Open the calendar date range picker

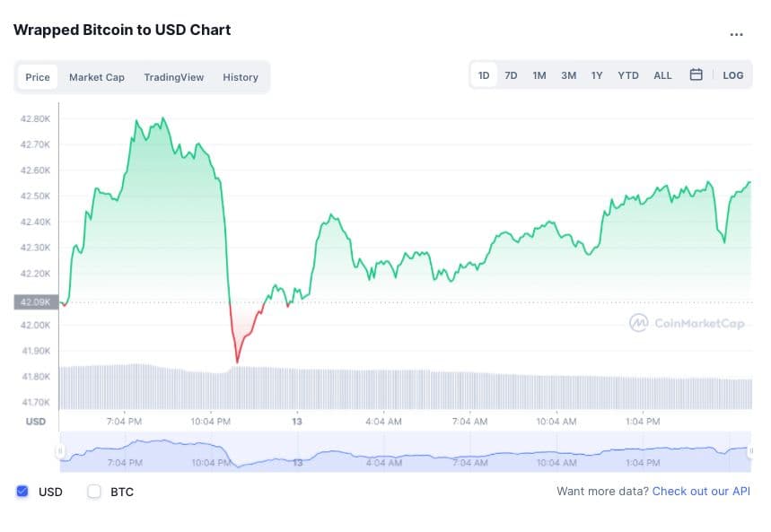coord(696,75)
